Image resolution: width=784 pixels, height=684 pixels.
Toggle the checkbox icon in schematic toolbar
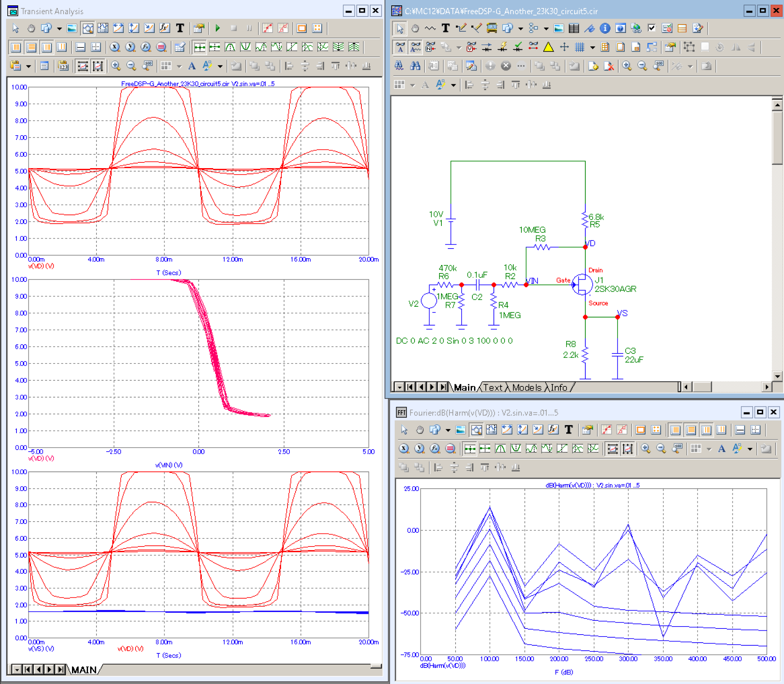(x=651, y=28)
